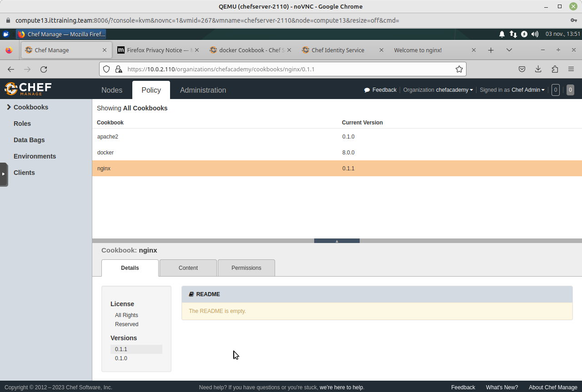Click the power manager tray icon
Viewport: 582px width, 392px height.
pos(524,34)
